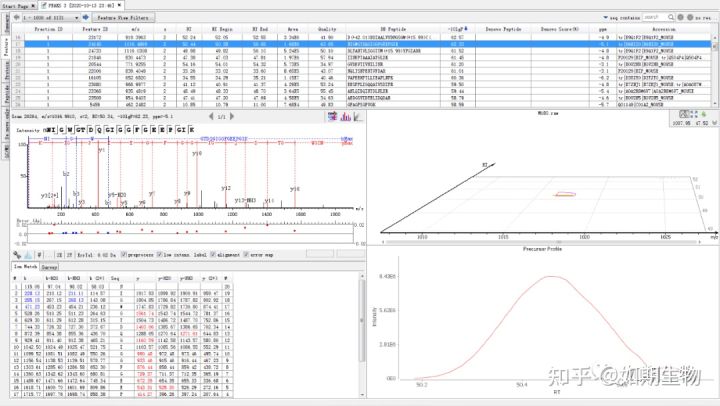This screenshot has width=720, height=406.
Task: Select the Ion Match tab
Action: [x=25, y=266]
